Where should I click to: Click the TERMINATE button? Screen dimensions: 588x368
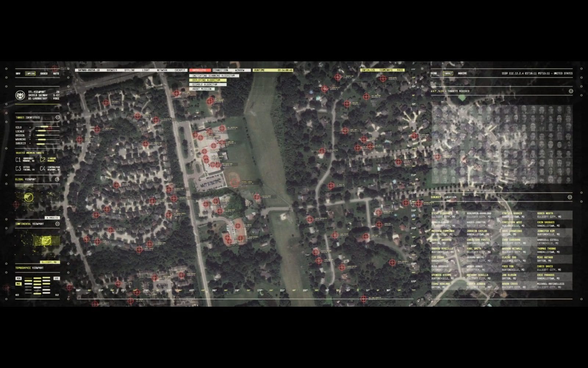(386, 70)
